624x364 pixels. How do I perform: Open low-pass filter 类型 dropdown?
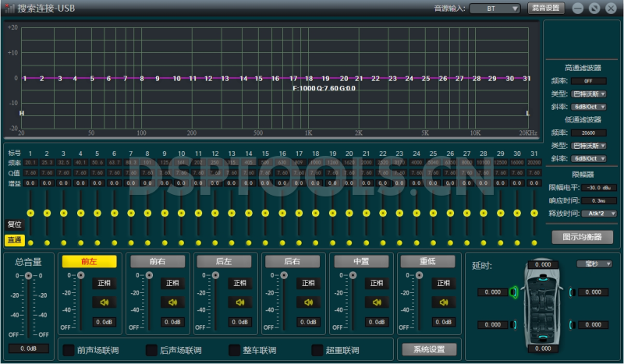[589, 146]
